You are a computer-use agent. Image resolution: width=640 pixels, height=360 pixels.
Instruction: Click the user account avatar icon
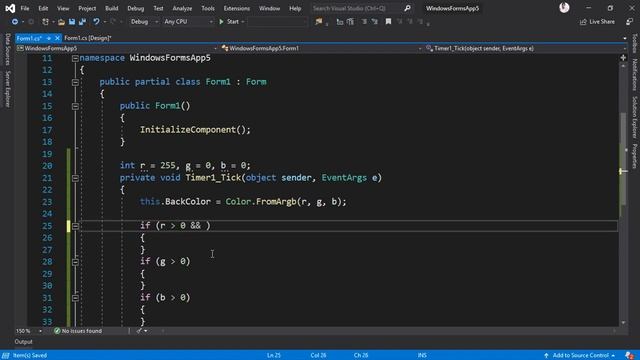pos(564,7)
